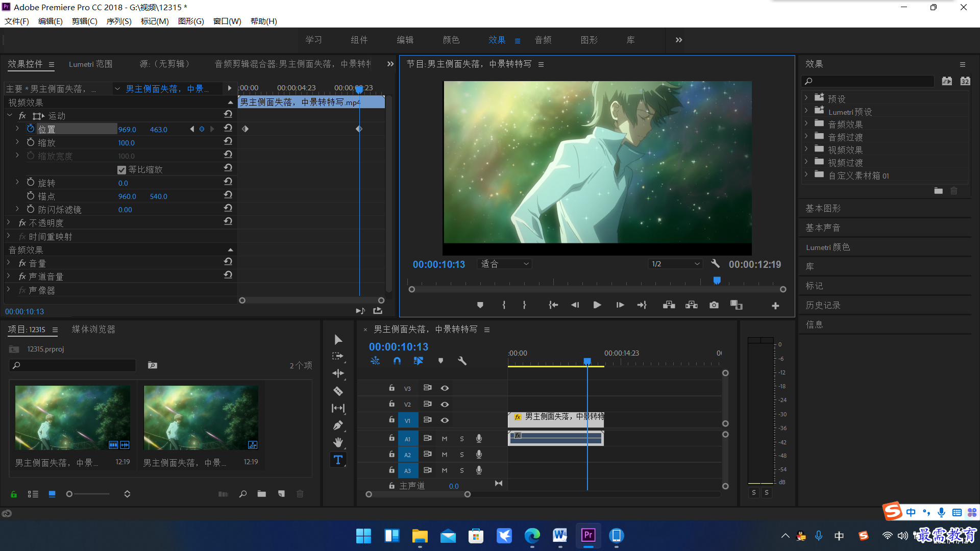Click the Go to Out point button
Screen dimensions: 980x551
(x=642, y=305)
